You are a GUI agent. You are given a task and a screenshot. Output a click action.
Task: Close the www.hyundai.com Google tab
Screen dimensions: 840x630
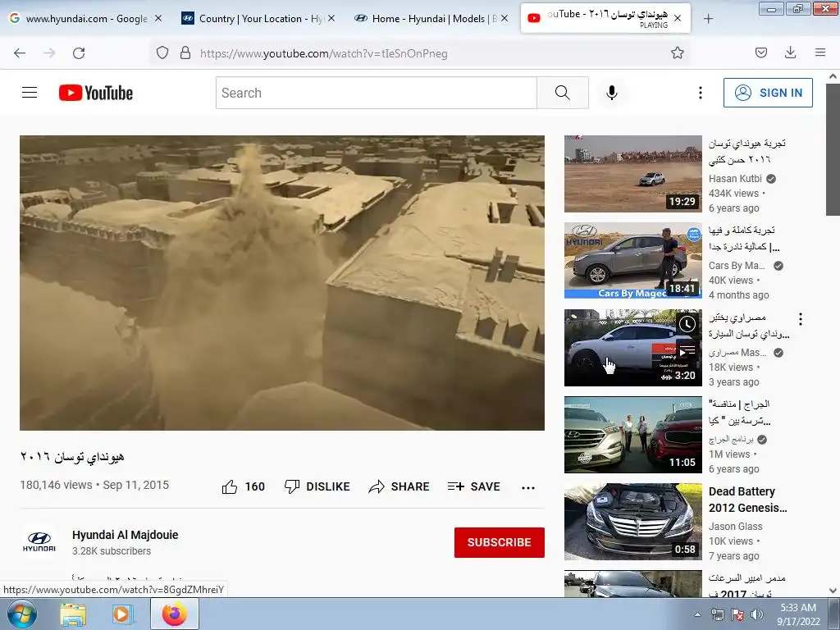[x=158, y=18]
